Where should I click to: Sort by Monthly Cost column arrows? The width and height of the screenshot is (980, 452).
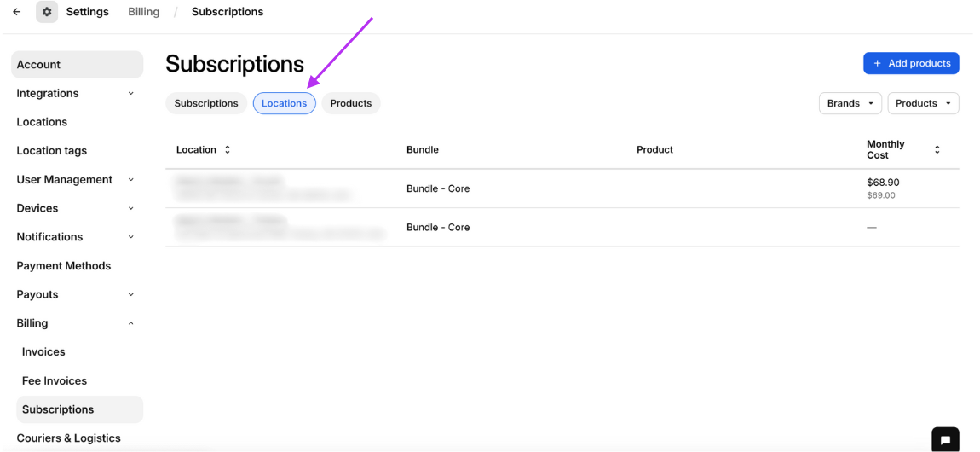[x=937, y=149]
